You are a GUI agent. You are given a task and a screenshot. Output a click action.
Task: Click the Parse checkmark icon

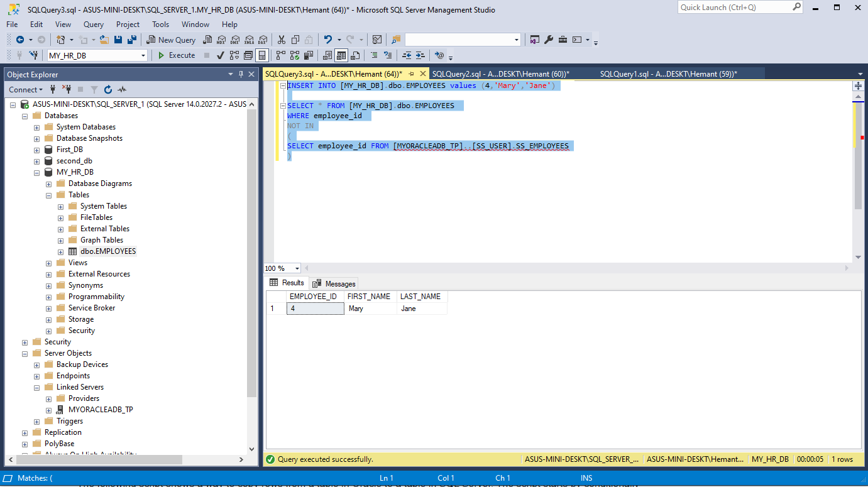click(220, 55)
